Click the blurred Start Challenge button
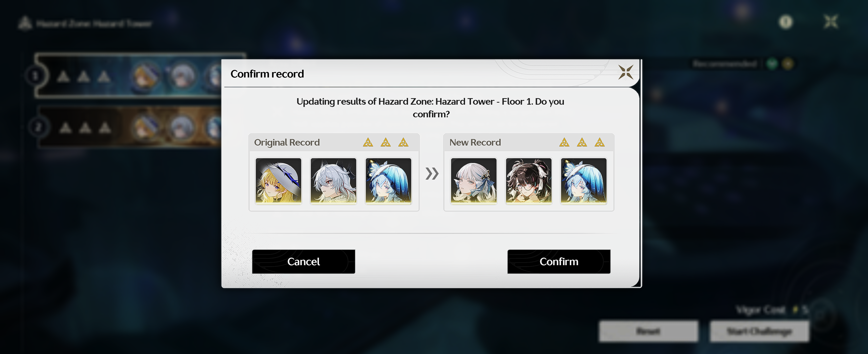Screen dimensions: 868x354 [x=759, y=332]
